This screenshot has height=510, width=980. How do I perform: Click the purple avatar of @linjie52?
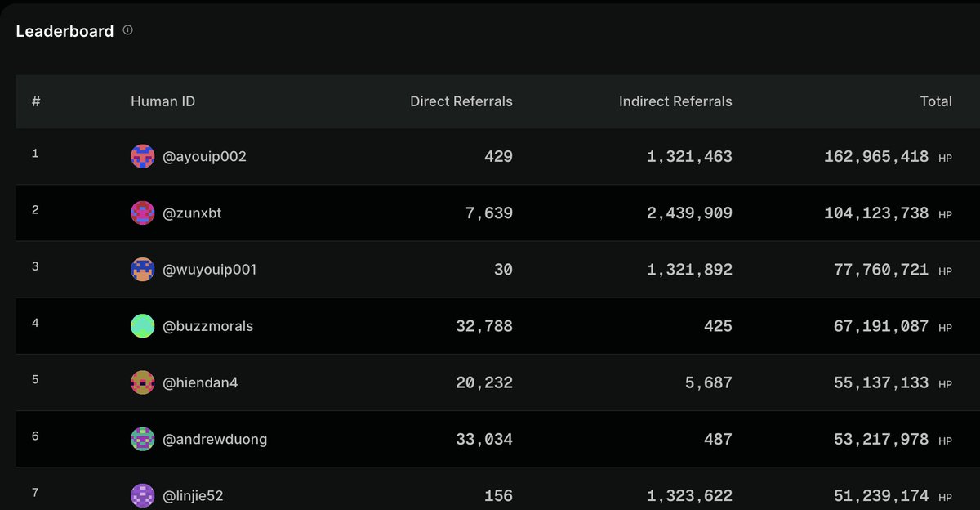(142, 495)
